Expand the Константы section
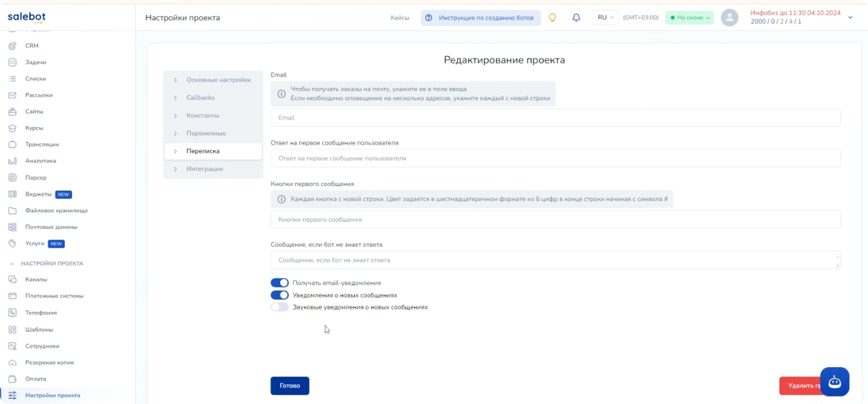Screen dimensions: 868x404 pyautogui.click(x=213, y=116)
